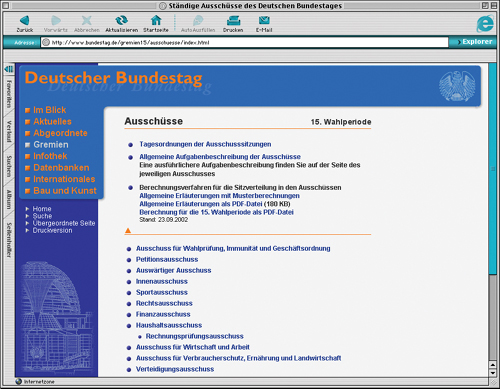Screen dimensions: 500x389
Task: Expand the Suchen side tab
Action: 9,166
